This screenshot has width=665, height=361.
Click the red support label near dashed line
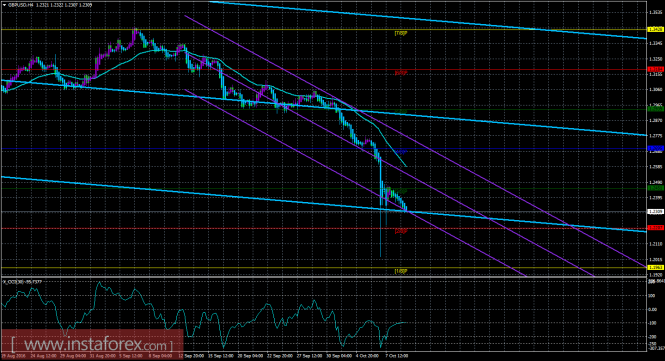pyautogui.click(x=401, y=232)
